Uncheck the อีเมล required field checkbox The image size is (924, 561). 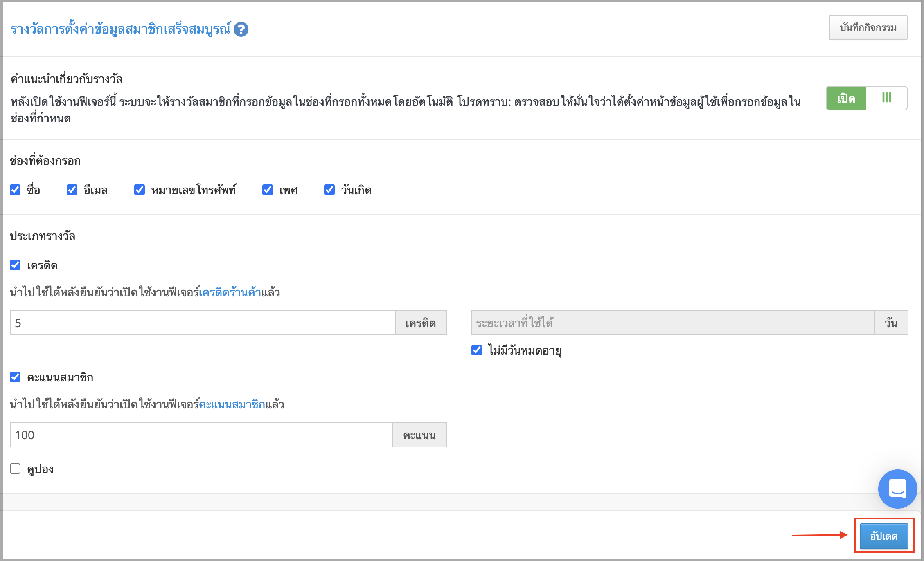(72, 190)
